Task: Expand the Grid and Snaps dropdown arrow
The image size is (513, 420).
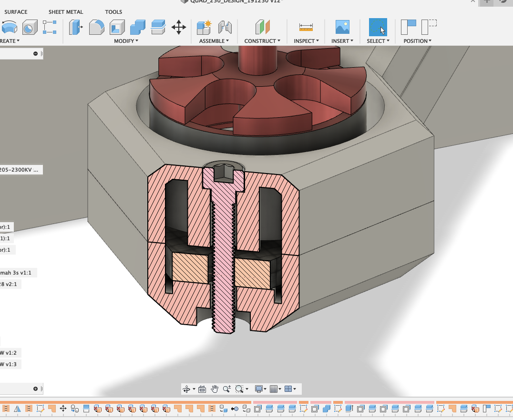Action: click(x=280, y=389)
